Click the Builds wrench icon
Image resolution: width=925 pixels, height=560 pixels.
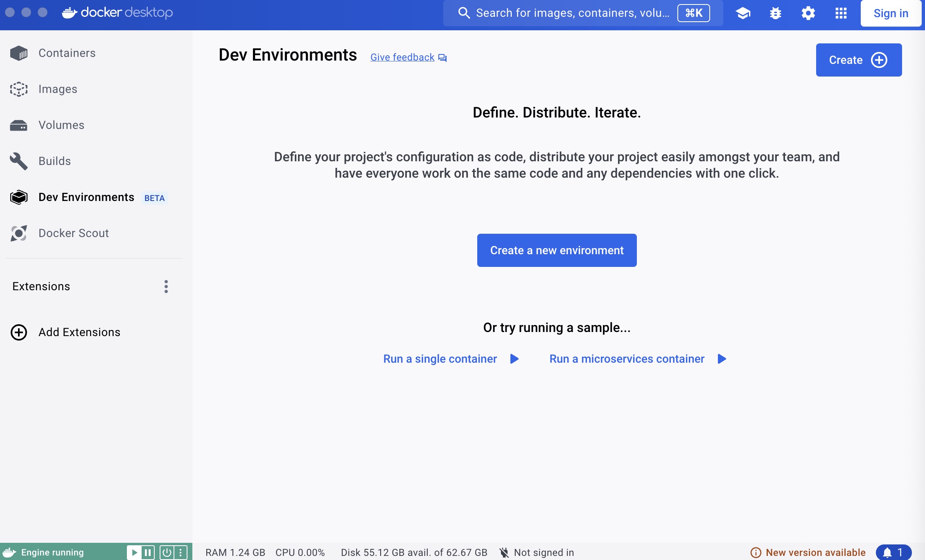(x=19, y=161)
